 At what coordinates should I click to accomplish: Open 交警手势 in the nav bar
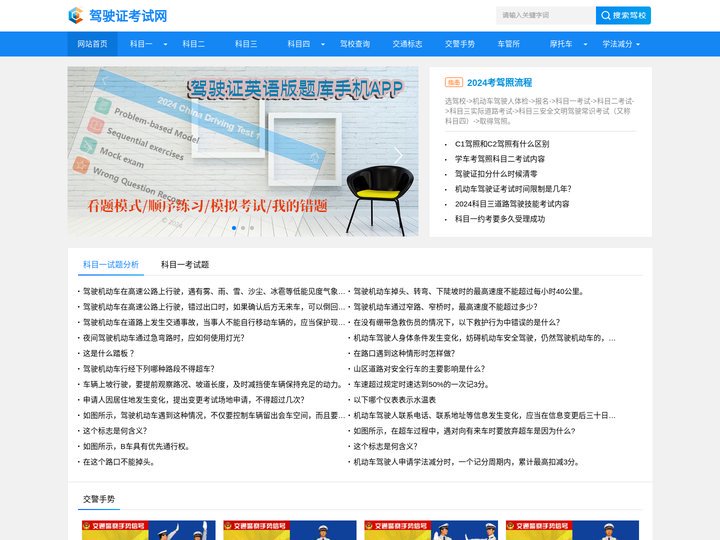tap(460, 44)
